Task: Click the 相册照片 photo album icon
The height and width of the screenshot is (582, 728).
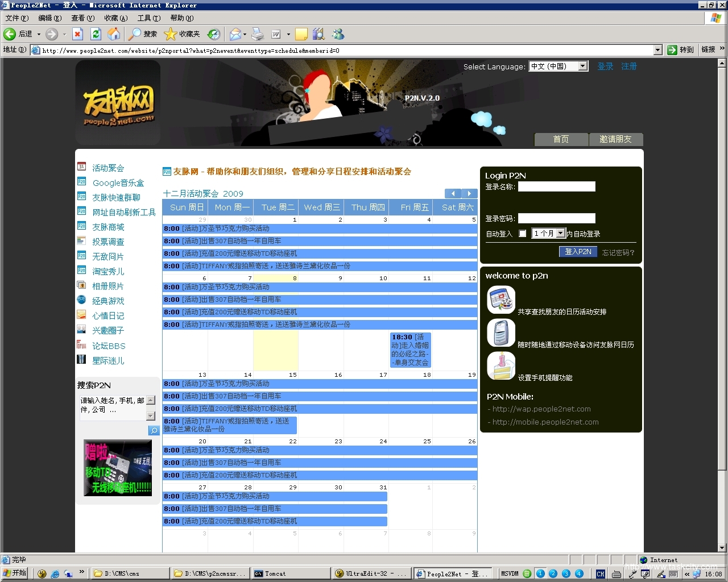Action: [x=81, y=285]
